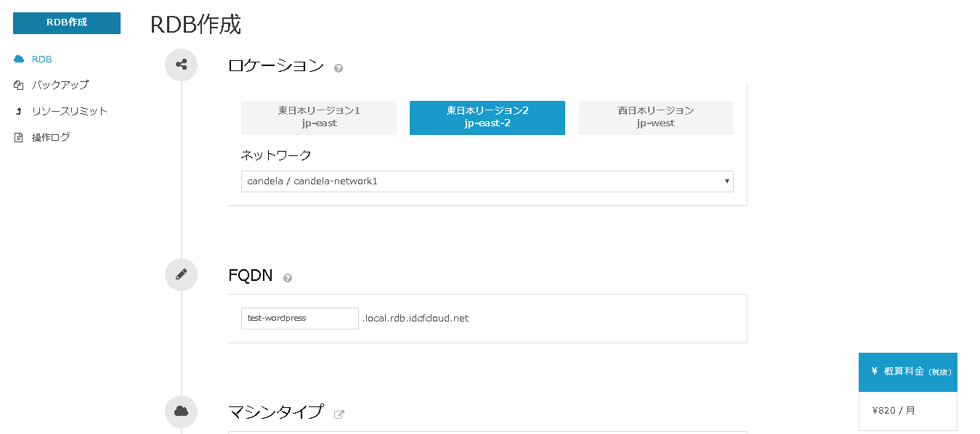Select 西日本リージョン jp-west region

pos(656,118)
